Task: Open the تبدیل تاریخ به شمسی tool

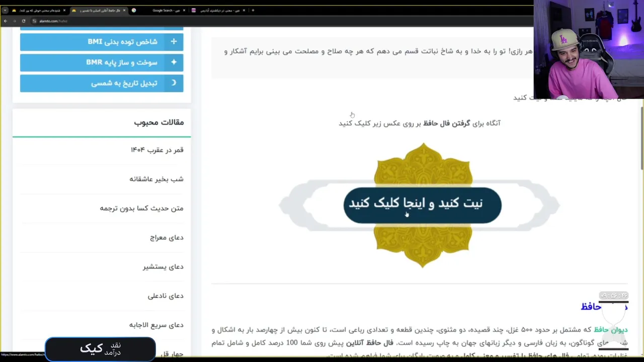Action: (x=102, y=83)
